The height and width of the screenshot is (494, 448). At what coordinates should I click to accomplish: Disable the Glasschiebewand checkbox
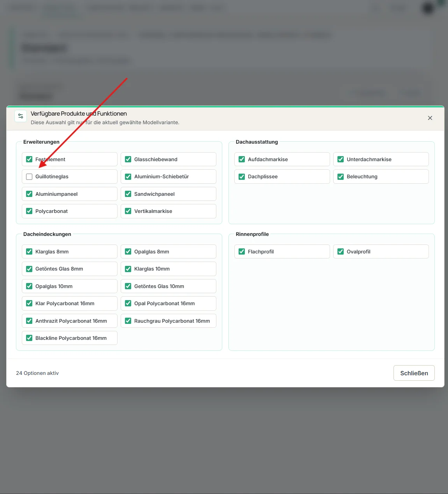pos(128,159)
